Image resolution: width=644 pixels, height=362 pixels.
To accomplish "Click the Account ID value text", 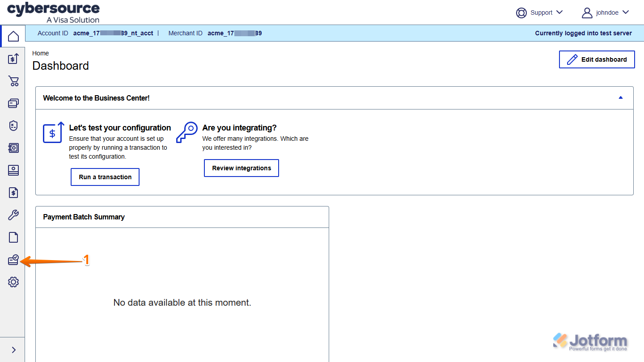I will (x=113, y=33).
